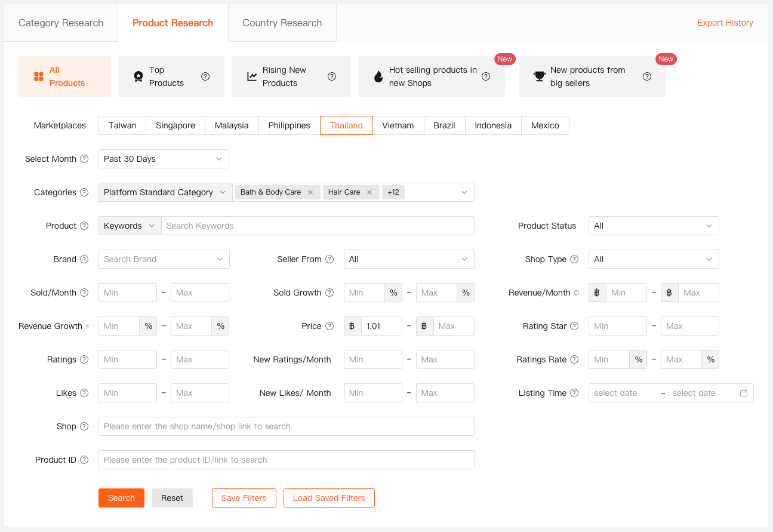This screenshot has height=532, width=773.
Task: Open the Product Status dropdown
Action: tap(654, 226)
